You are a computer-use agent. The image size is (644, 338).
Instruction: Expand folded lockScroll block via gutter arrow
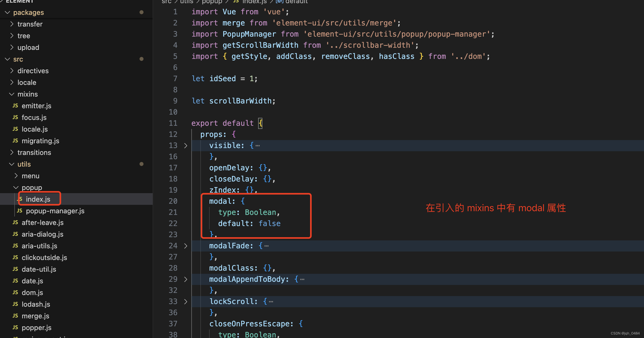pos(186,302)
